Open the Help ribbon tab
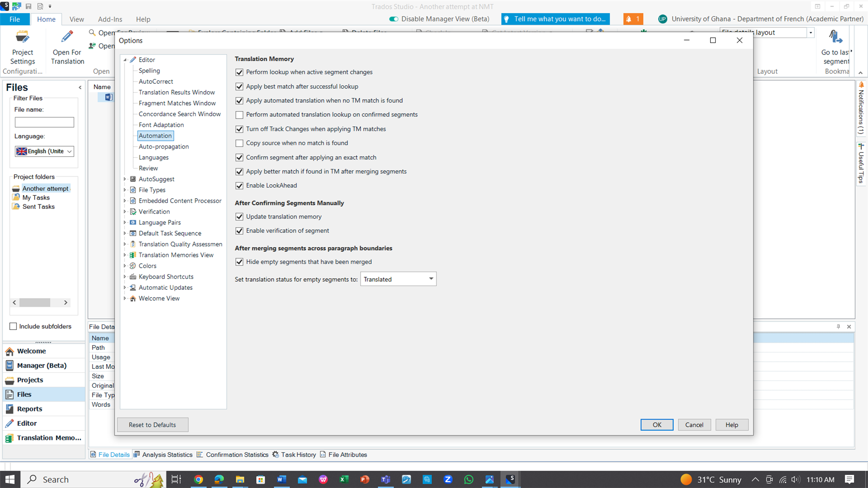This screenshot has height=488, width=868. [143, 19]
